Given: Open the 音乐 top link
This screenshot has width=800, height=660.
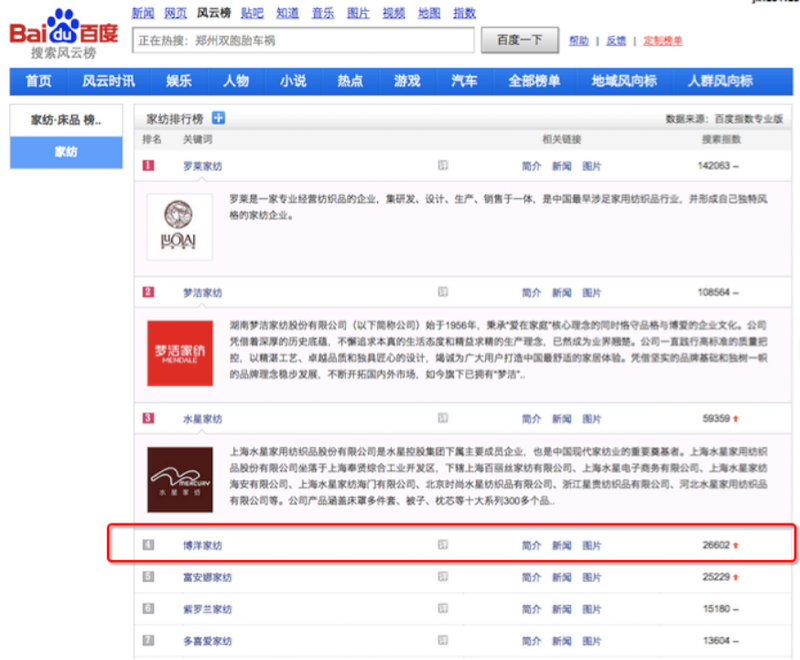Looking at the screenshot, I should pyautogui.click(x=323, y=13).
